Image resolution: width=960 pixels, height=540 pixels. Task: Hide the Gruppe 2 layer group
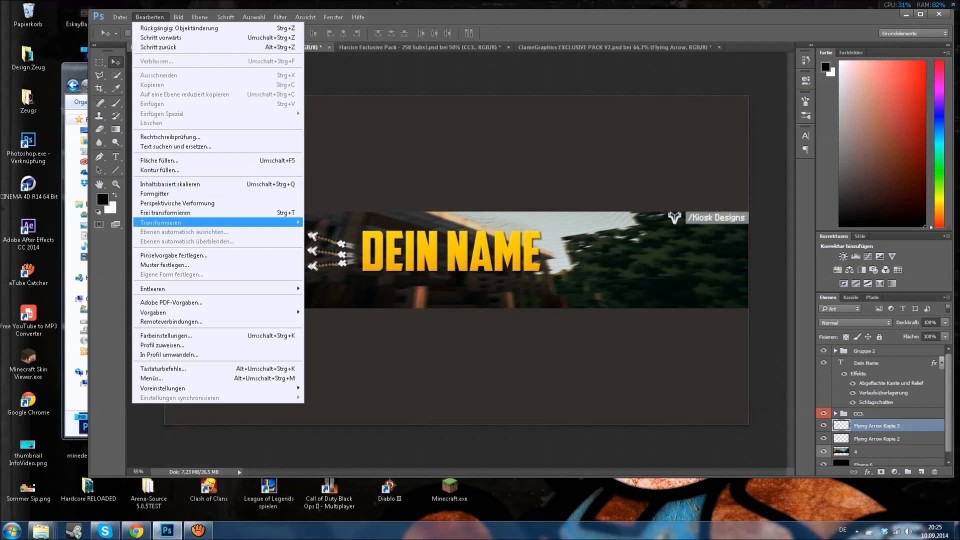pyautogui.click(x=823, y=351)
